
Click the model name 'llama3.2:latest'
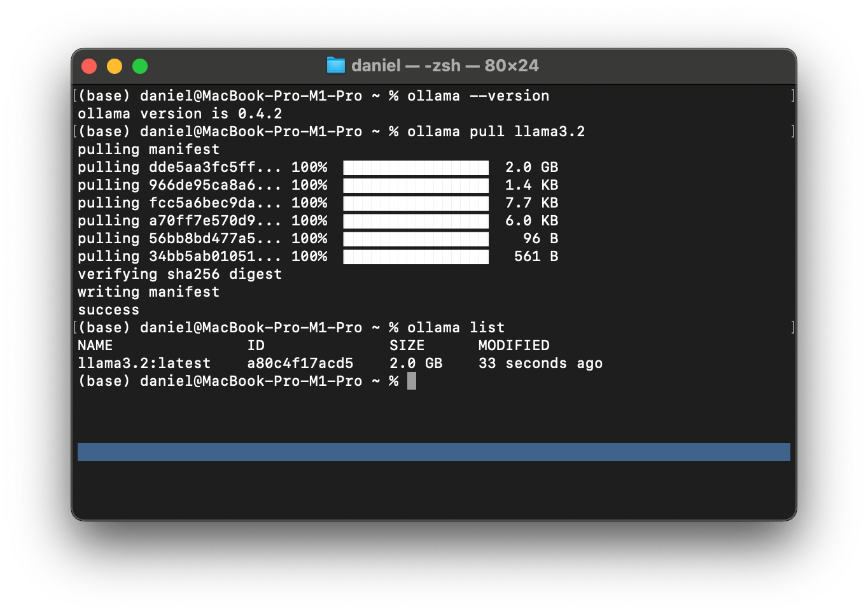(x=144, y=364)
